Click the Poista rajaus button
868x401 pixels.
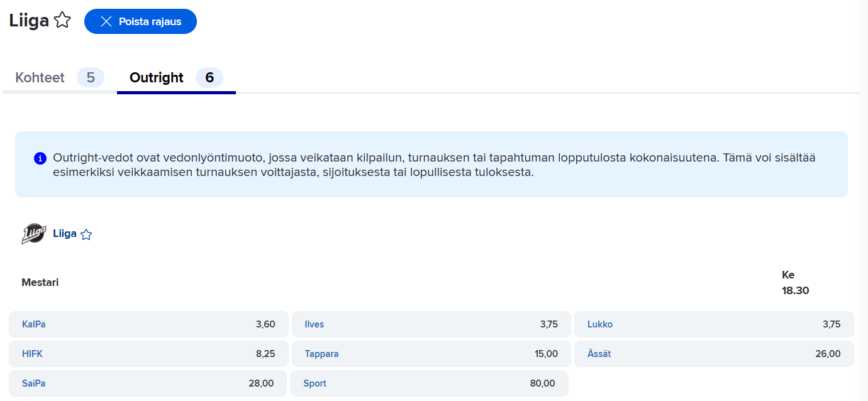140,21
